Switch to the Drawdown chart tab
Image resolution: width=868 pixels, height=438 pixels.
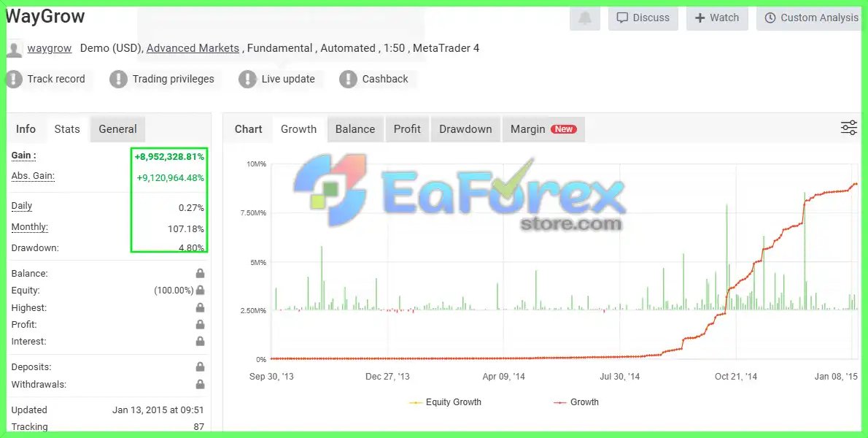click(x=465, y=129)
